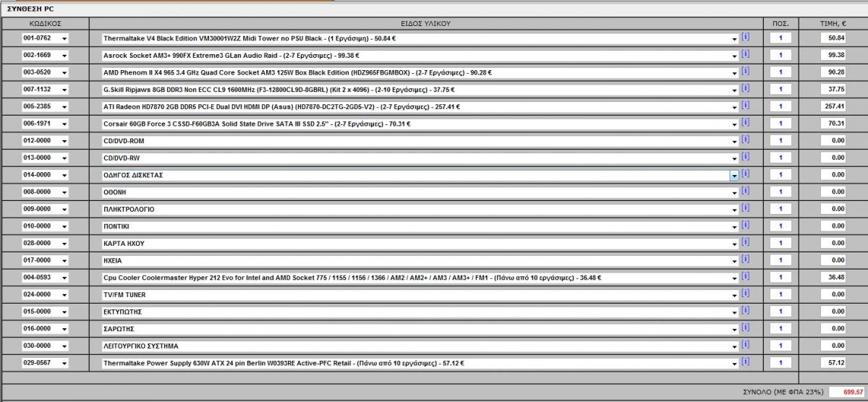This screenshot has height=402, width=868.
Task: Click the ΠΟΣ. column header
Action: coord(780,23)
